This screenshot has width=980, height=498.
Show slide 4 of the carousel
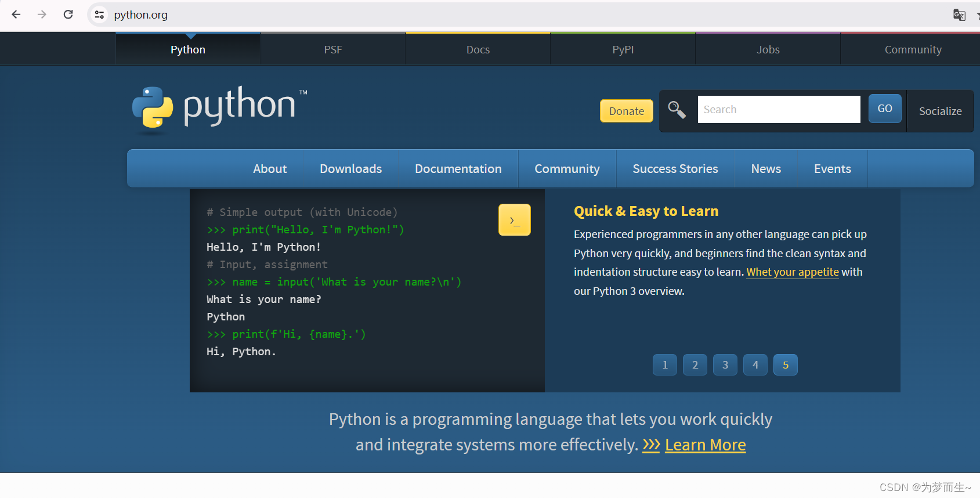tap(755, 365)
